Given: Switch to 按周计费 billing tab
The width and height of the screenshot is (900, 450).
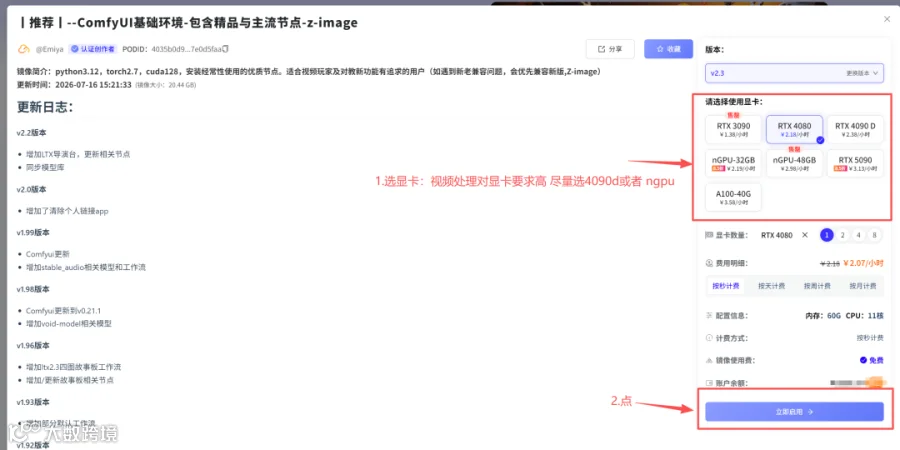Looking at the screenshot, I should [817, 286].
